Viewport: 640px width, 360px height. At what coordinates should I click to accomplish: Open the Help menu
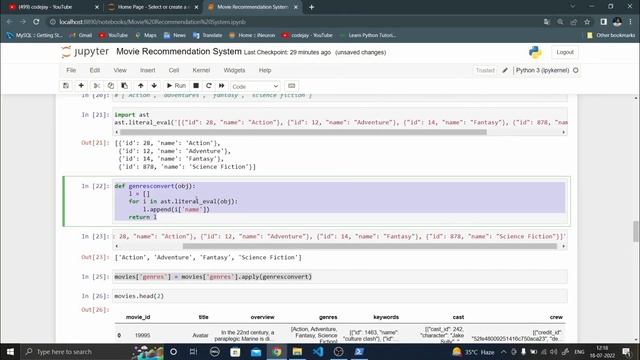click(265, 70)
